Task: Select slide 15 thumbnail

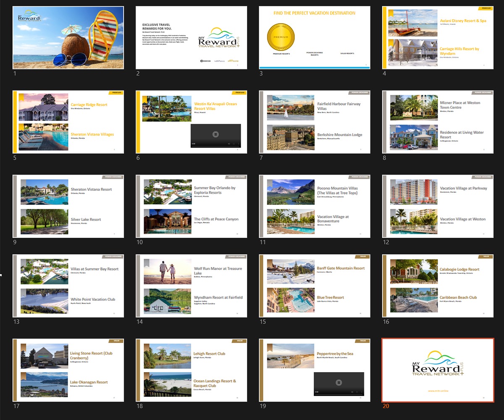Action: pyautogui.click(x=315, y=286)
